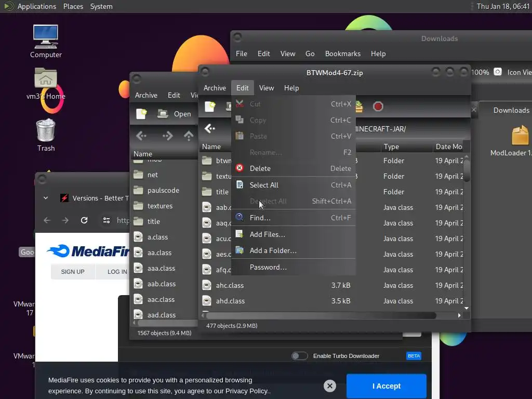The image size is (532, 399).
Task: Click the vertical scrollbar in BTWMod4-67.zip list
Action: [x=467, y=170]
